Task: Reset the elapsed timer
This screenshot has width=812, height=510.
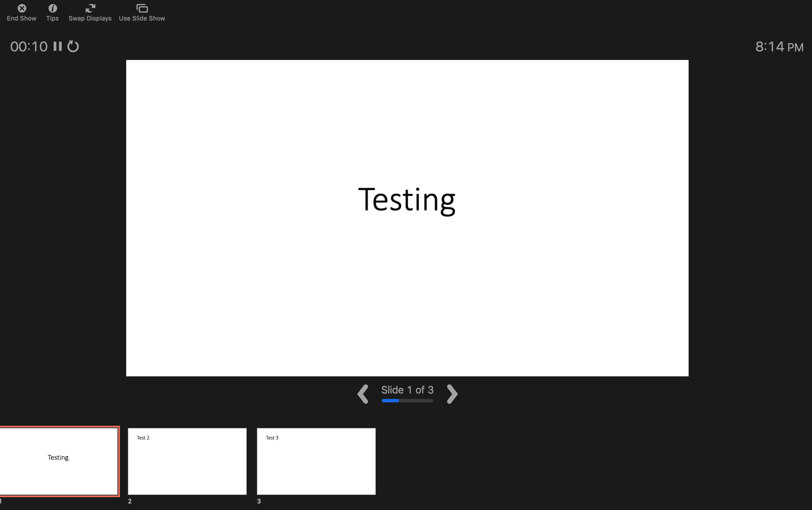Action: coord(73,46)
